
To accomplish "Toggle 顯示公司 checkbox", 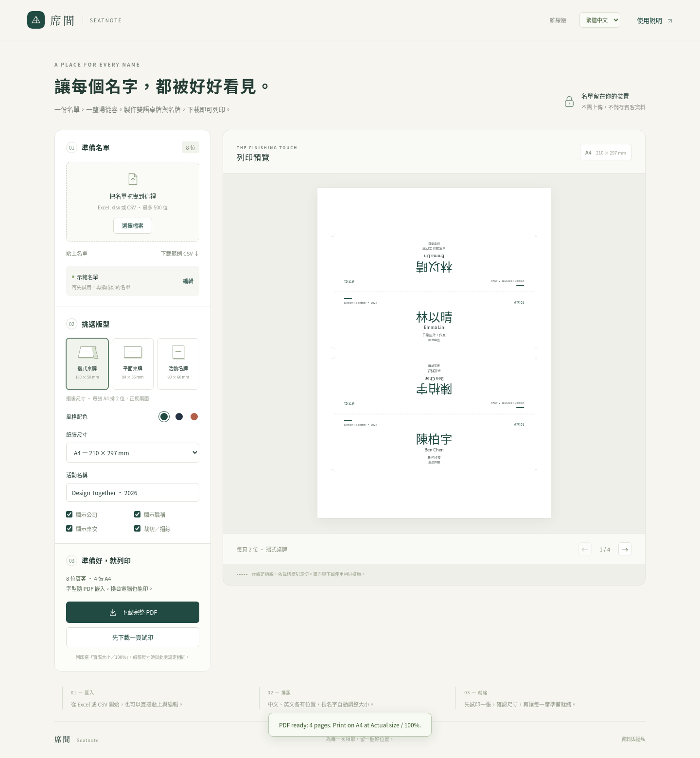I will pyautogui.click(x=70, y=515).
